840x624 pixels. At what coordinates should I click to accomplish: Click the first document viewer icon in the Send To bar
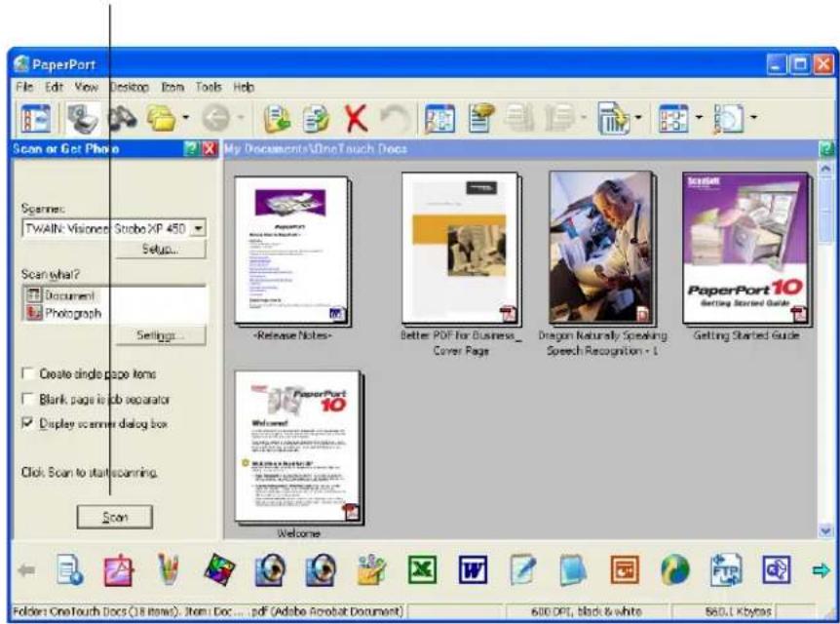[x=270, y=569]
